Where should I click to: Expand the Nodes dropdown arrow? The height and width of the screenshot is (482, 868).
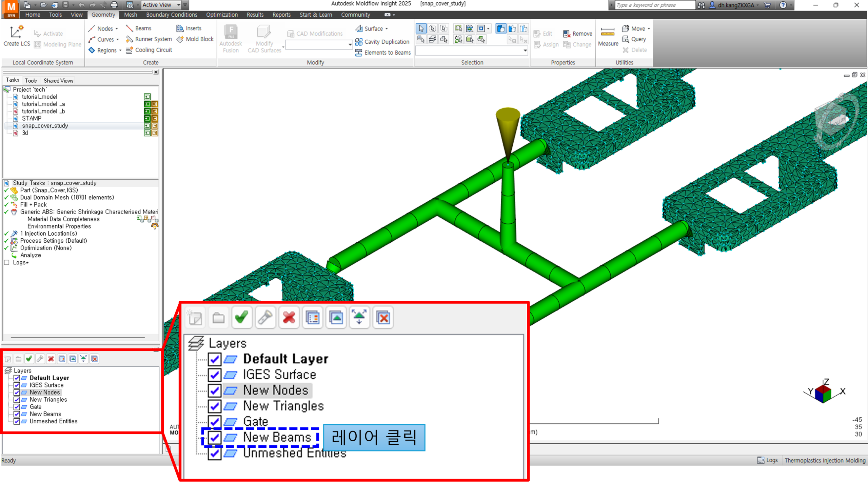pyautogui.click(x=117, y=29)
